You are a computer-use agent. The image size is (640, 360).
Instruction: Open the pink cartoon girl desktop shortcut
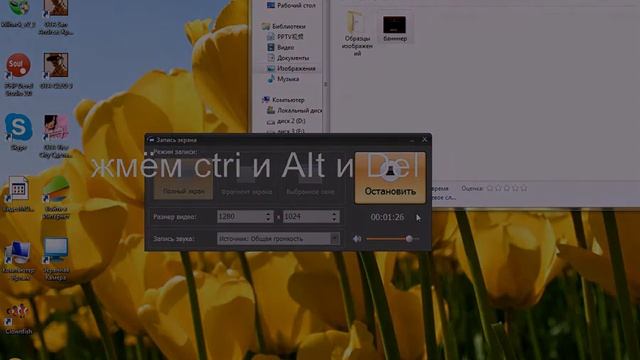[x=56, y=136]
